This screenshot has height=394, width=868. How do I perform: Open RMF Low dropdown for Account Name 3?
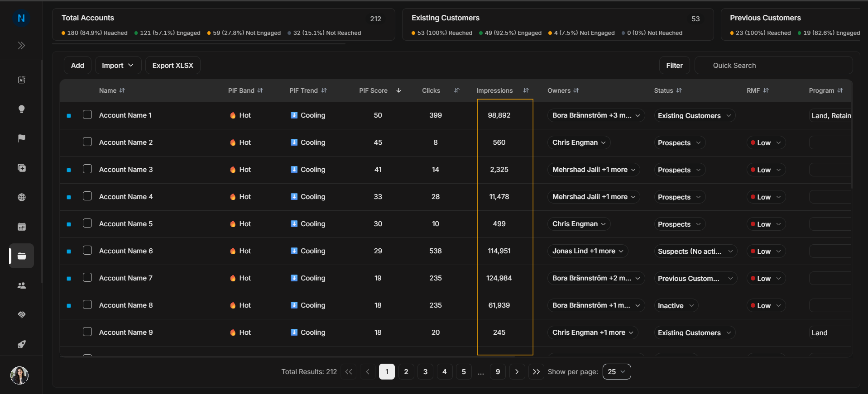coord(766,170)
